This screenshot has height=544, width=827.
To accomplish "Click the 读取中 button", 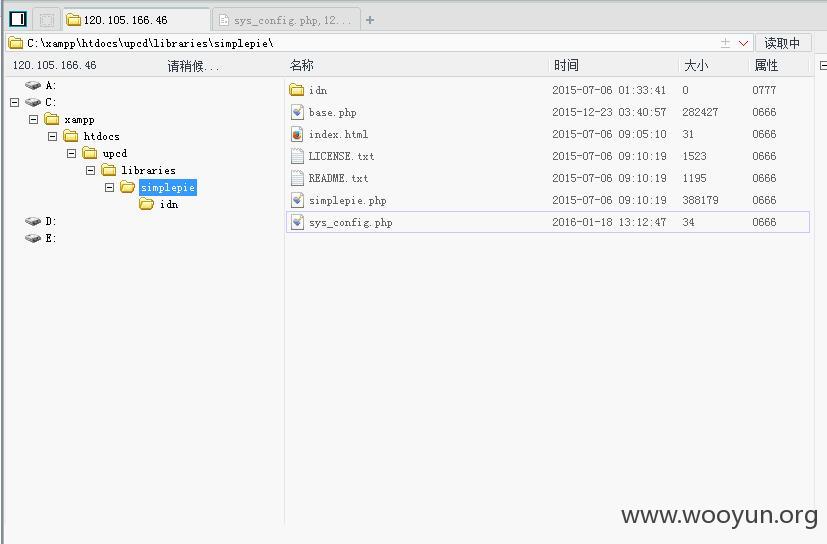I will (x=783, y=43).
